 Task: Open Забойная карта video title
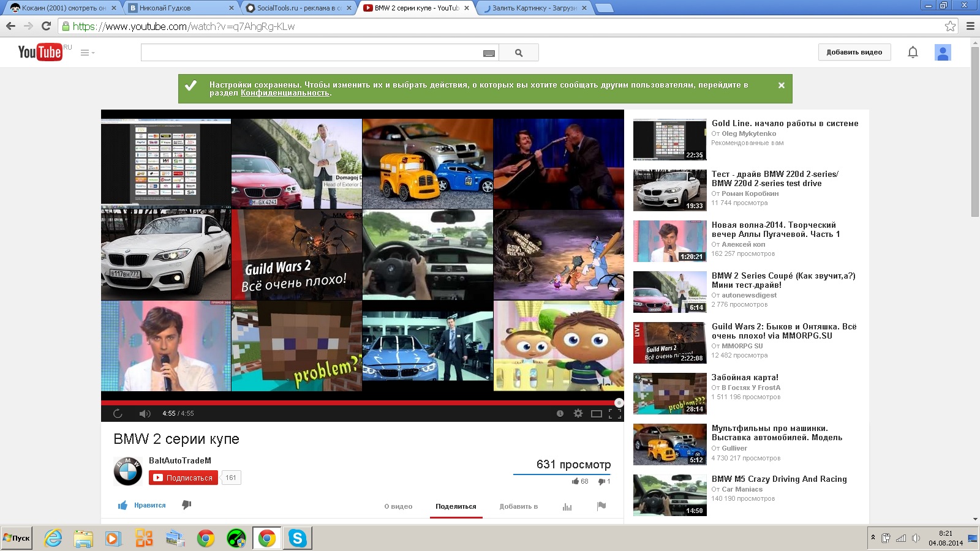(745, 377)
